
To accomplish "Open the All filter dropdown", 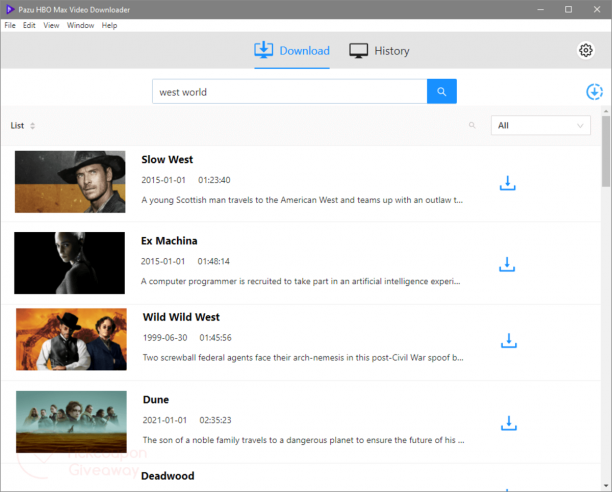I will click(x=541, y=125).
